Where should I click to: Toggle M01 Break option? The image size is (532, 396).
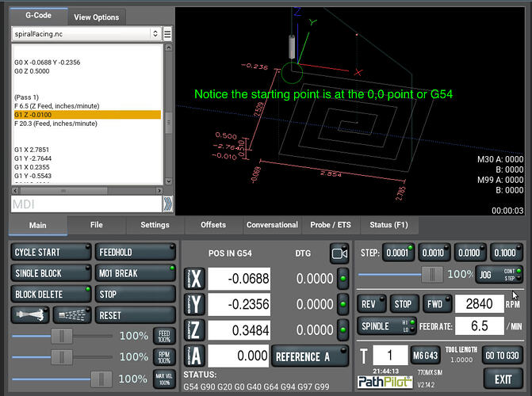click(x=136, y=273)
